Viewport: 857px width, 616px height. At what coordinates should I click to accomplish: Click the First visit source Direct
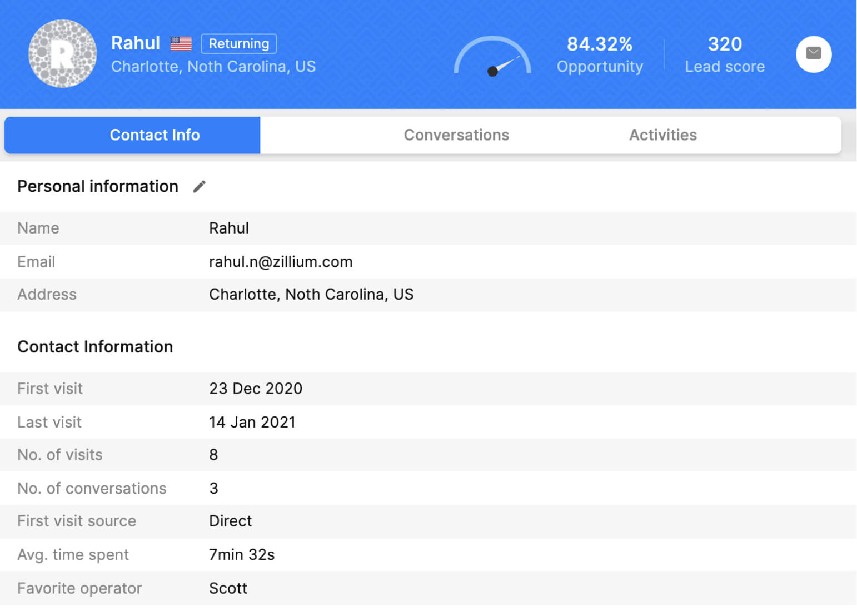(230, 521)
